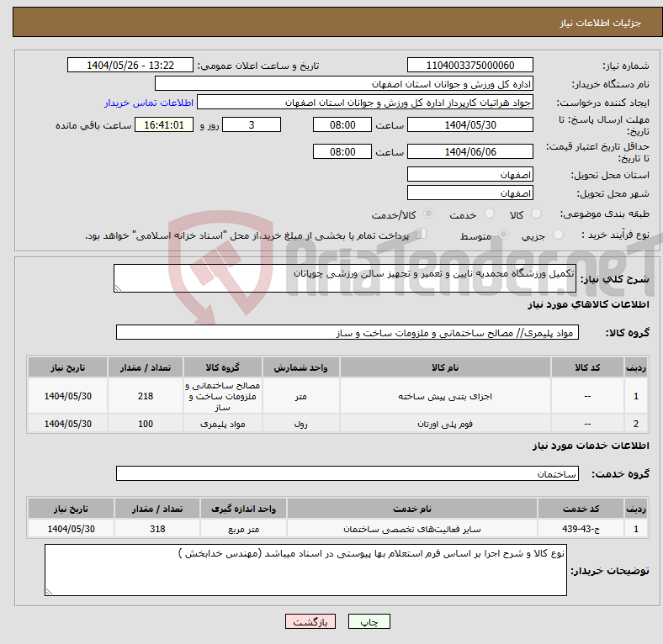The image size is (663, 644).
Task: Toggle the Islamic treasury payment checkbox
Action: click(x=422, y=234)
